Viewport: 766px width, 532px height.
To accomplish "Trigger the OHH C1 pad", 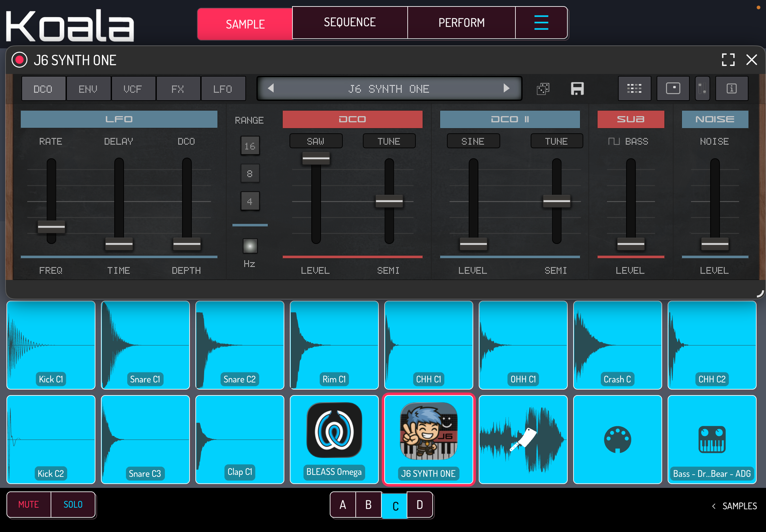I will [523, 345].
